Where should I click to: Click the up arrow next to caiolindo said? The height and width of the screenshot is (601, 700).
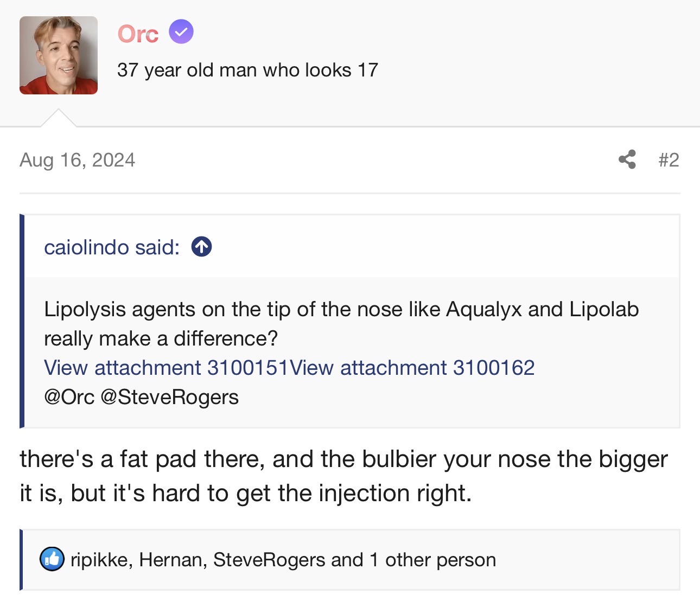[201, 247]
